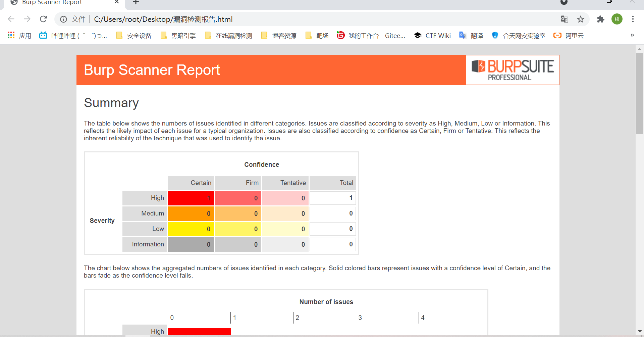Open the CTF Wiki bookmark
The width and height of the screenshot is (644, 337).
432,36
